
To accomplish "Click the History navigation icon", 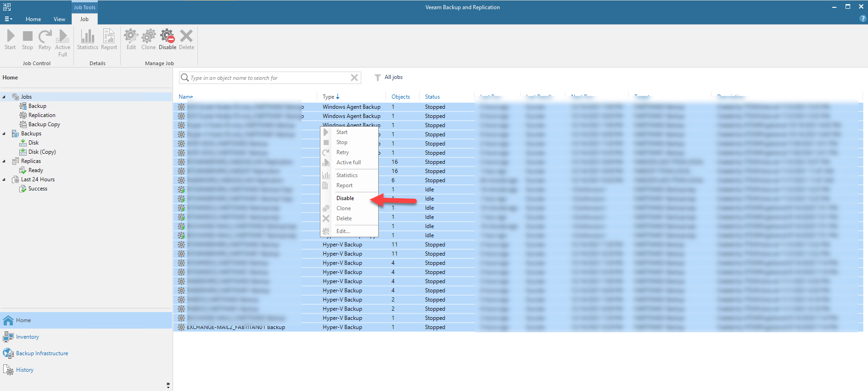I will [x=8, y=370].
